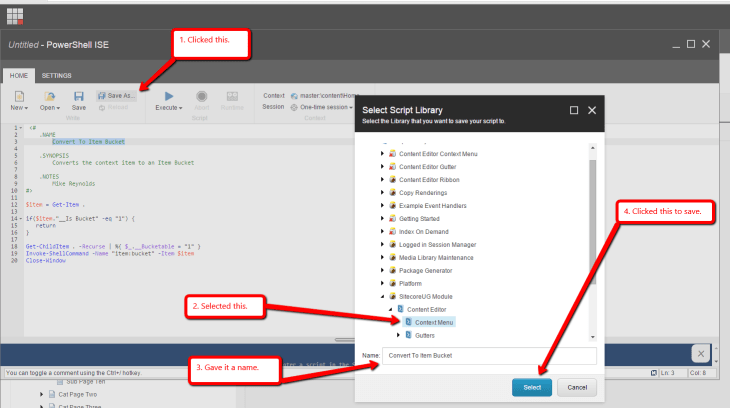Screen dimensions: 730x408
Task: Click the library tree vertical scrollbar
Action: [593, 222]
